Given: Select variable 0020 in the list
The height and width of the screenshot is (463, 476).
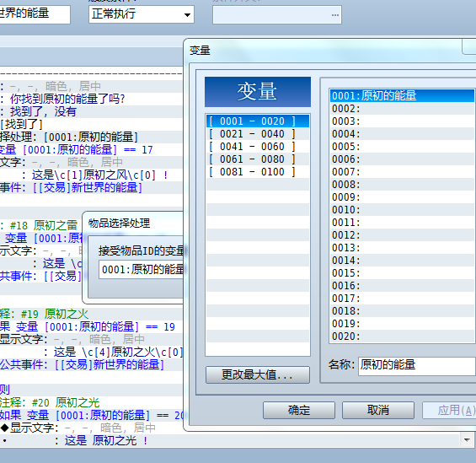Looking at the screenshot, I should 402,336.
